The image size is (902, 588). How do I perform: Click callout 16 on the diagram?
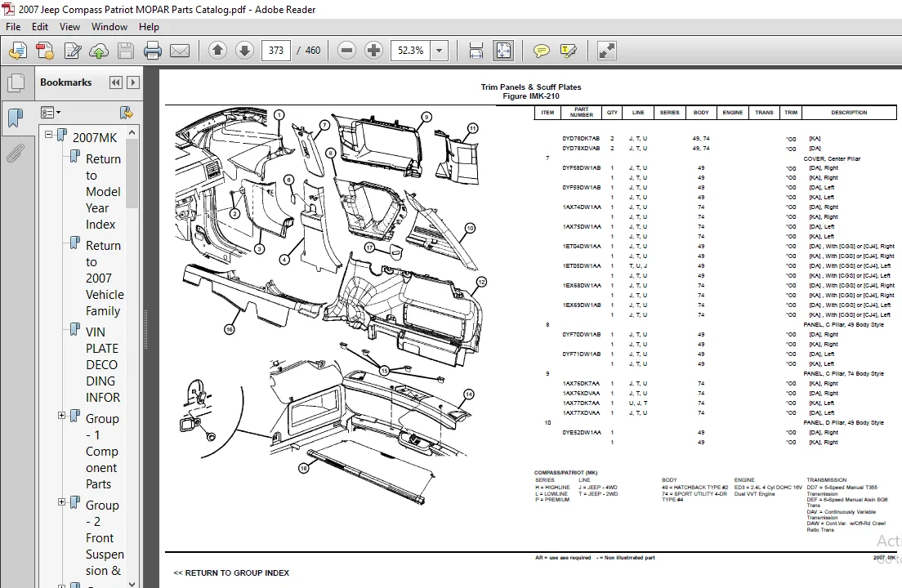click(x=230, y=329)
